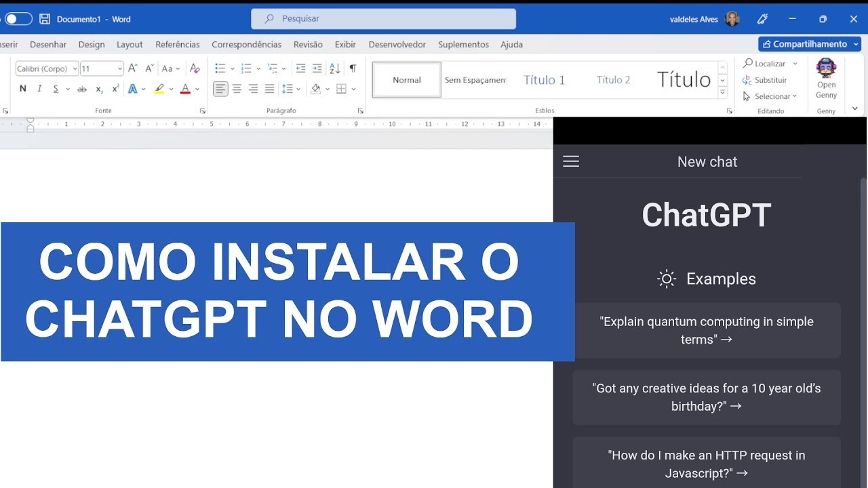Select the Título 2 style

[x=613, y=80]
